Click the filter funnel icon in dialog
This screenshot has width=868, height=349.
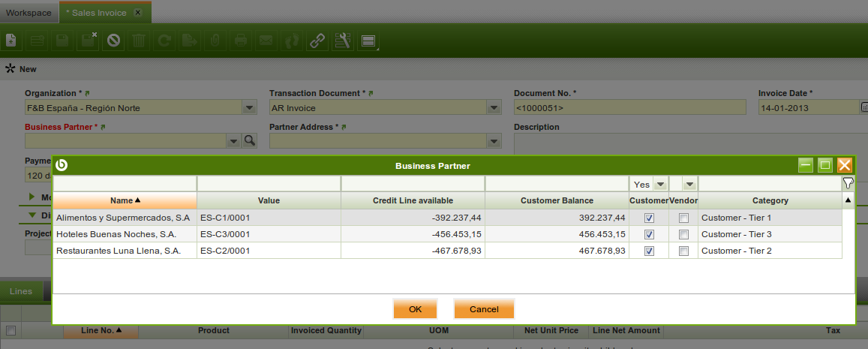point(848,183)
